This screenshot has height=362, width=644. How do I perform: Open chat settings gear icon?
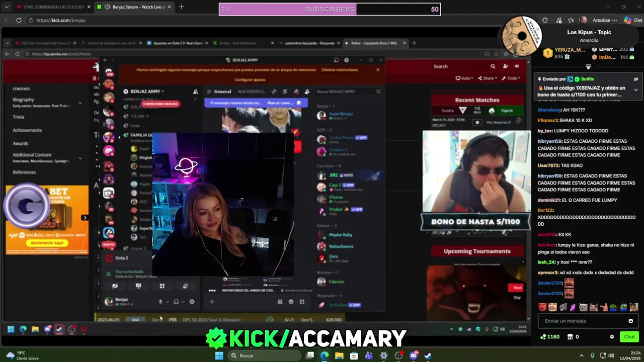click(x=612, y=337)
